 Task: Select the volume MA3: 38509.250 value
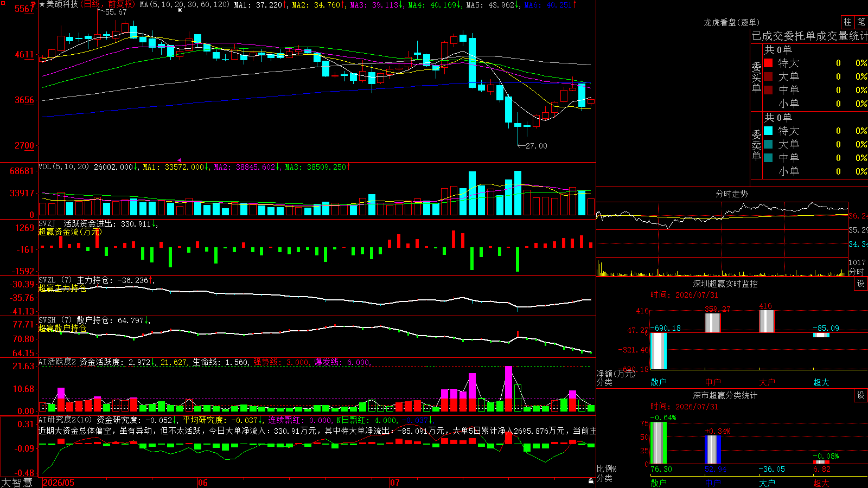(316, 168)
